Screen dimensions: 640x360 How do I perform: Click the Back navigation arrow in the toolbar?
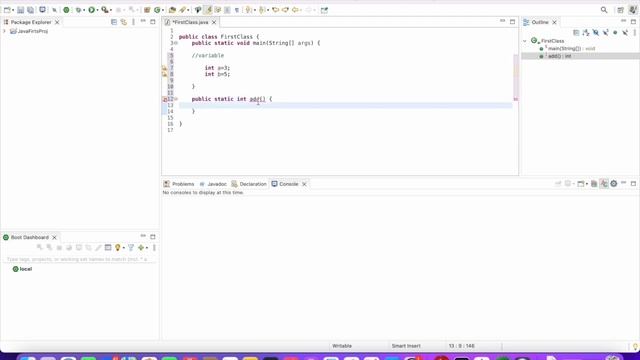[x=295, y=10]
